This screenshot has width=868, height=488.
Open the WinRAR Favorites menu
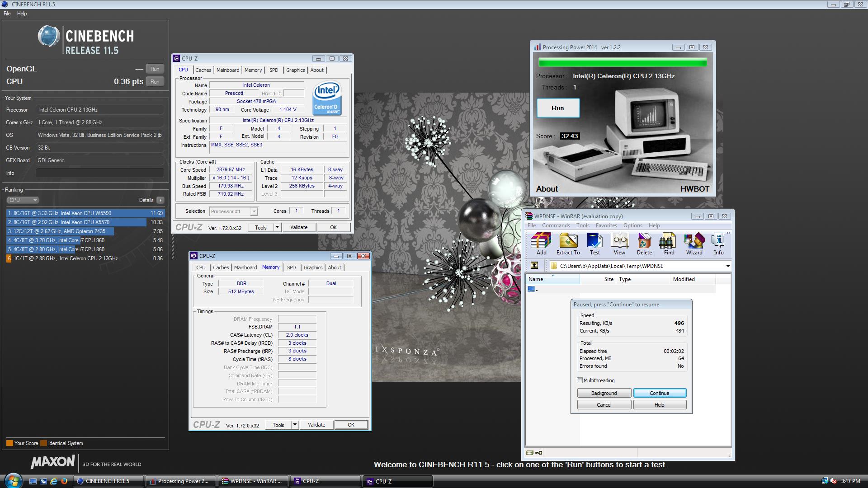(x=606, y=225)
